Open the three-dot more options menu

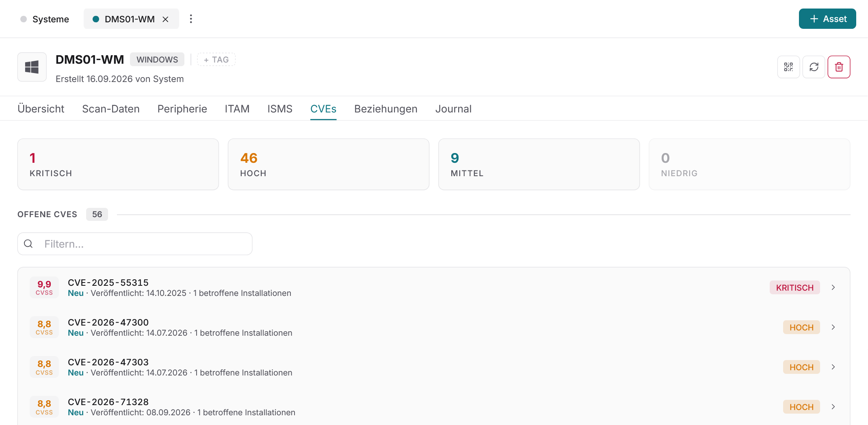pos(191,19)
